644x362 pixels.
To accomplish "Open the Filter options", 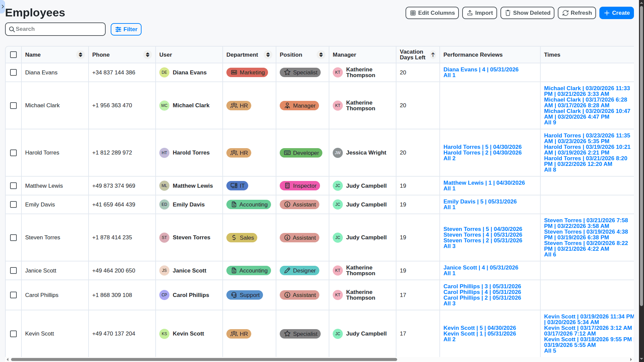I will (126, 29).
